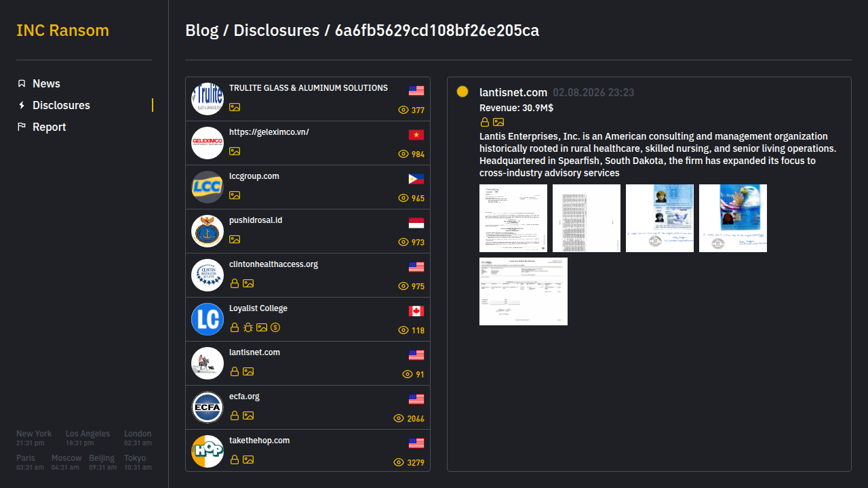
Task: Open the dense table document thumbnail
Action: click(587, 218)
